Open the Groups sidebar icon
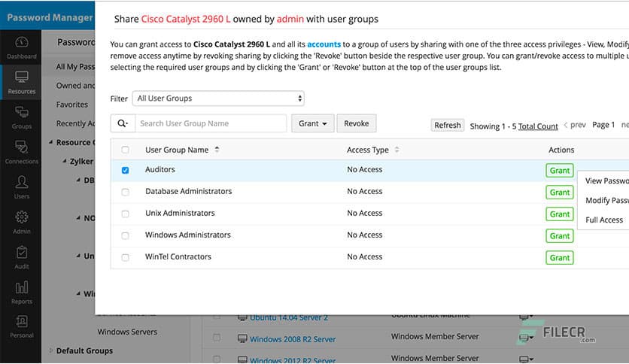This screenshot has width=629, height=364. pyautogui.click(x=21, y=117)
